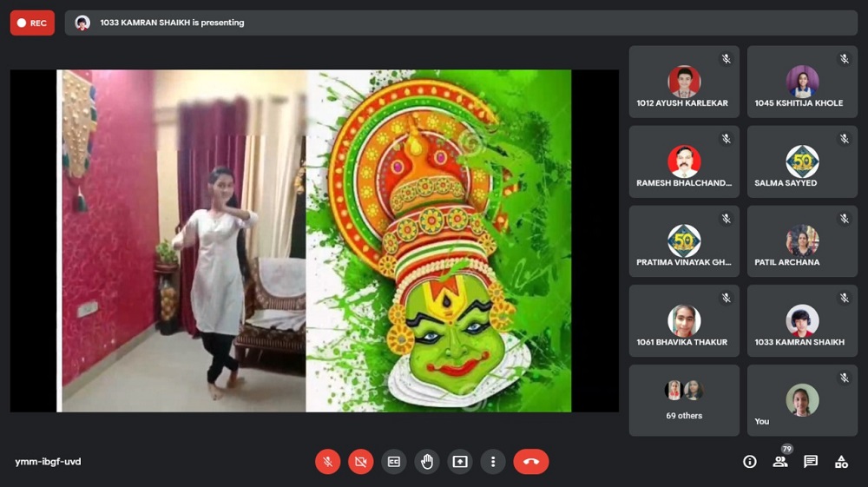
Task: Open the Activities panel
Action: (x=841, y=462)
